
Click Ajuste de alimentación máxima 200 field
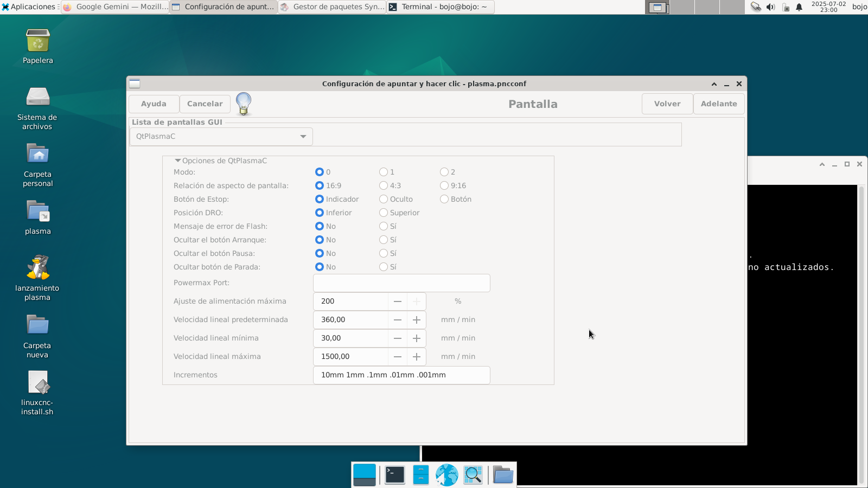(350, 301)
